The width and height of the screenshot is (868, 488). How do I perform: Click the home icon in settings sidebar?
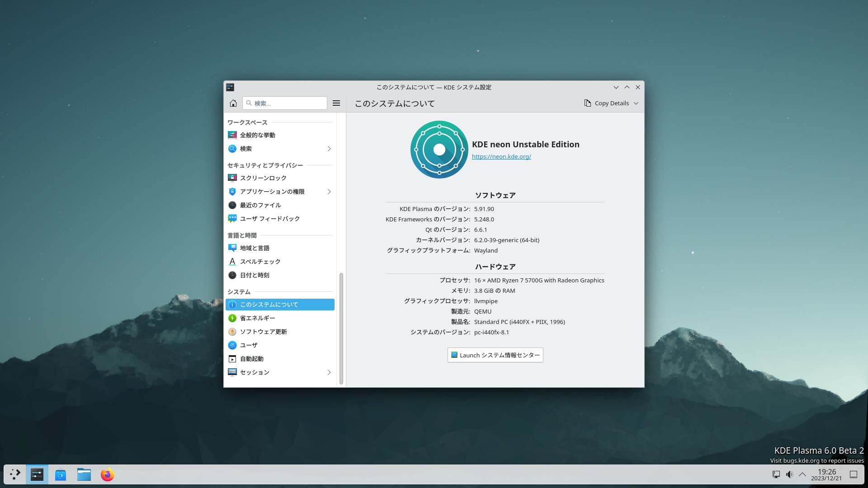tap(233, 103)
